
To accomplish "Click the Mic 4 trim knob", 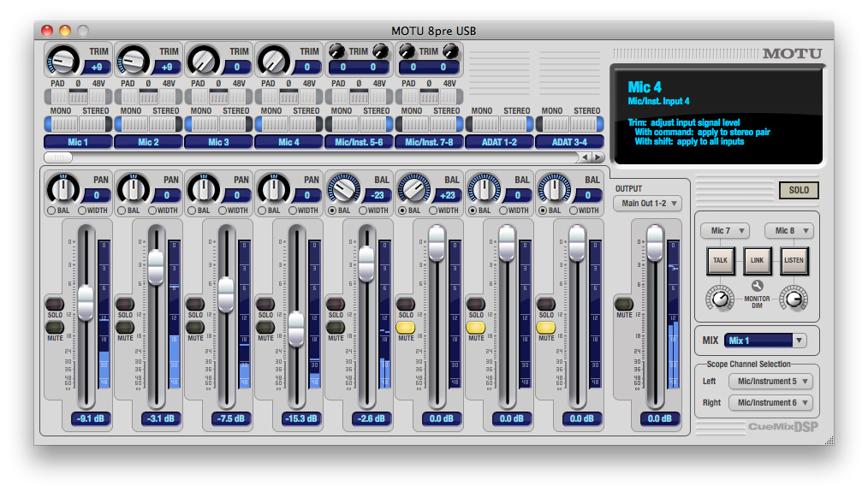I will (x=272, y=60).
